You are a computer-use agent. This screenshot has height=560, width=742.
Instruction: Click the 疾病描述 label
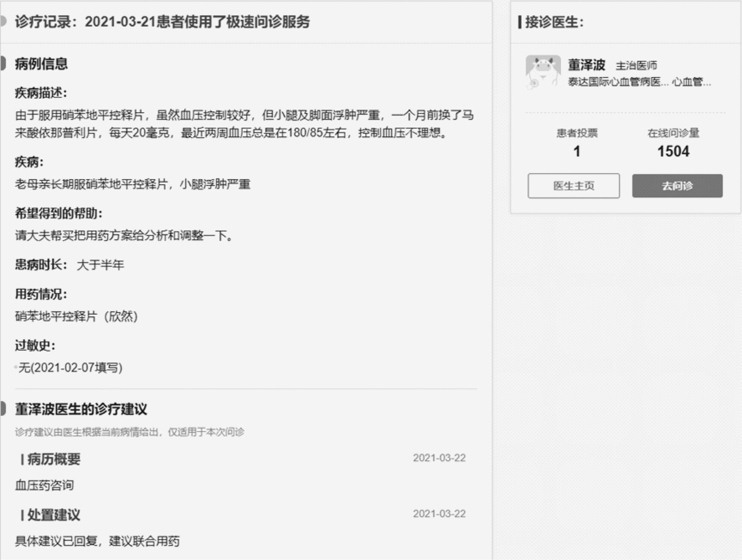(x=41, y=92)
